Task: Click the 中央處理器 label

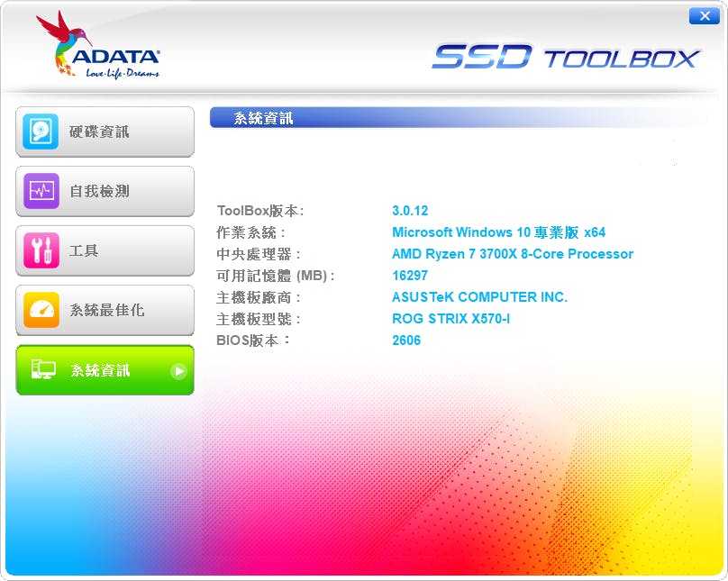Action: click(x=259, y=254)
